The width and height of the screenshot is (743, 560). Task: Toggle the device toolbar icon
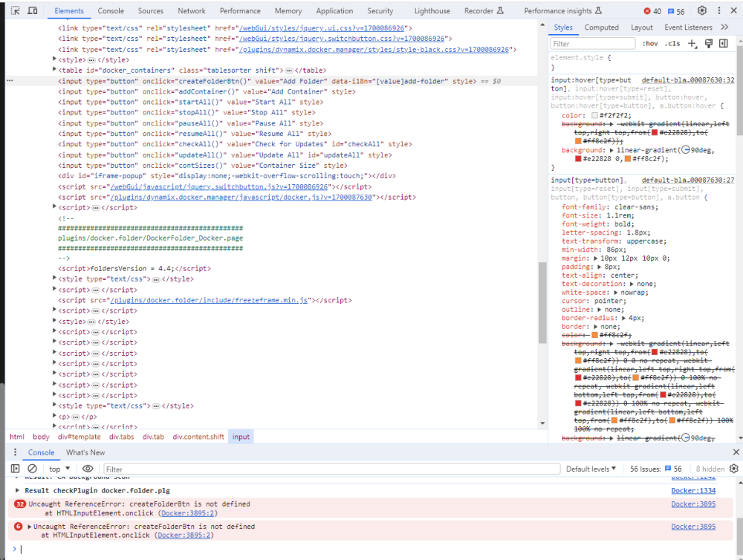[32, 10]
